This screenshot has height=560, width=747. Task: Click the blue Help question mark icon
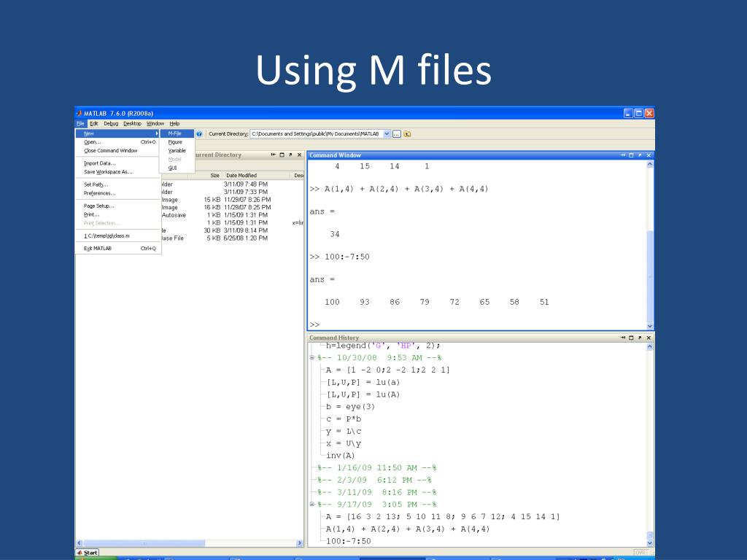click(x=199, y=134)
